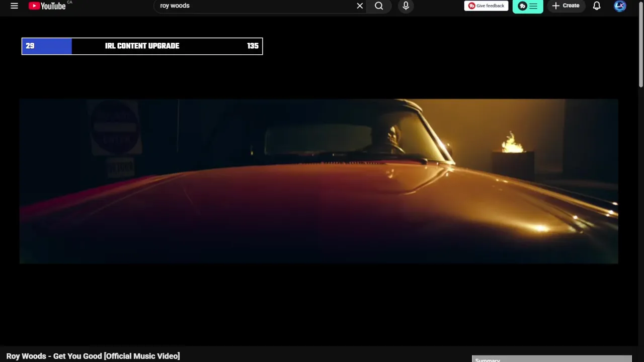The height and width of the screenshot is (362, 644).
Task: Click the video title Roy Woods - Get You Good
Action: (93, 356)
